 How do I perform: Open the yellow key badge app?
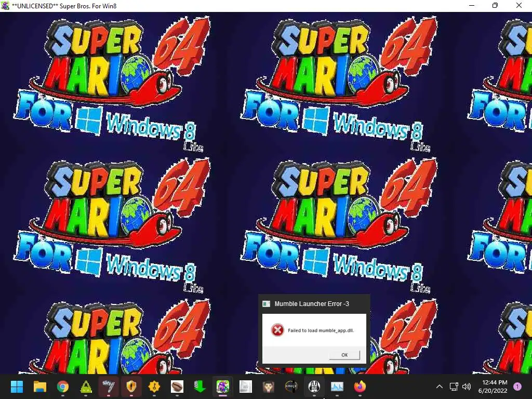pos(154,387)
